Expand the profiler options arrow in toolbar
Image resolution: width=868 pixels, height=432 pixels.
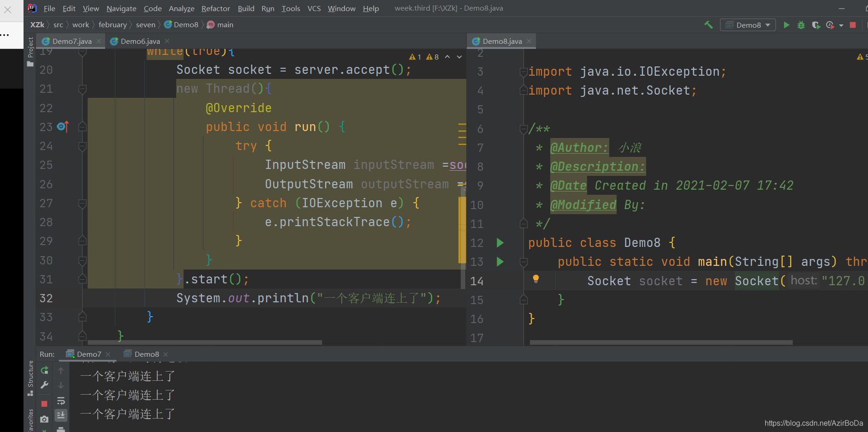[x=841, y=25]
